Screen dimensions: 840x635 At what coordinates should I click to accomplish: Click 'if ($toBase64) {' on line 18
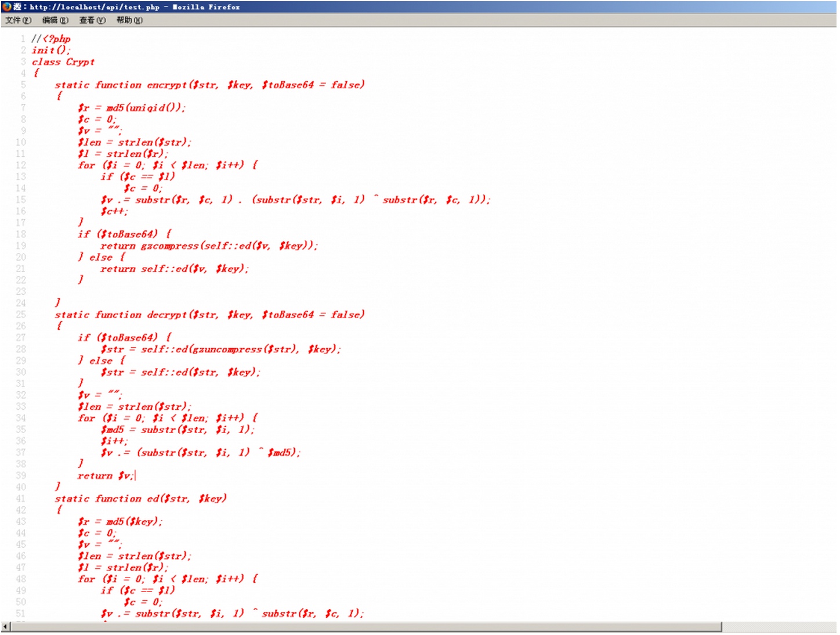point(125,234)
